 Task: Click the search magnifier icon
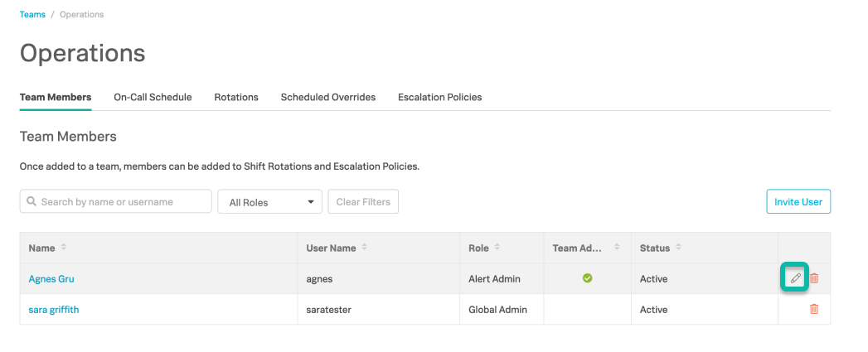tap(32, 201)
